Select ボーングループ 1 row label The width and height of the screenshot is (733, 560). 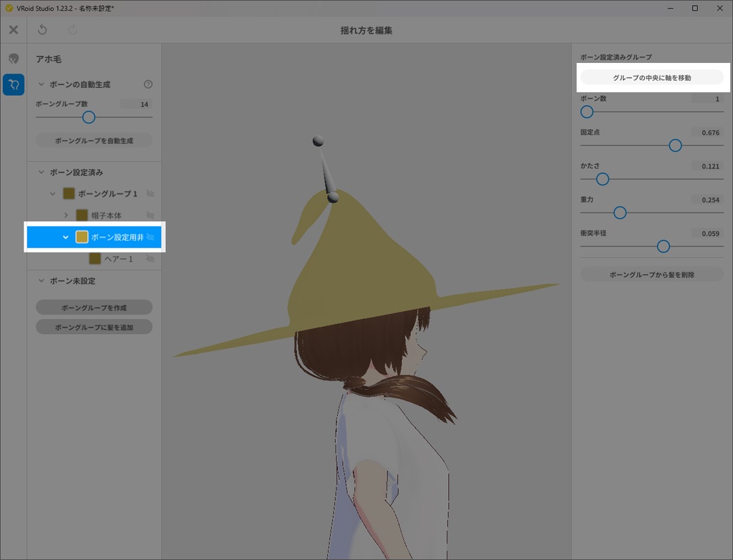pos(107,194)
